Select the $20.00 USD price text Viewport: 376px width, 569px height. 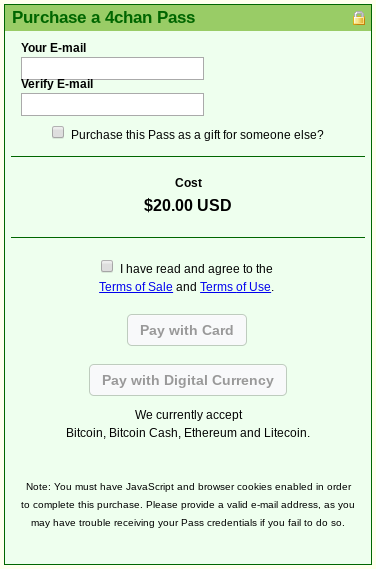pos(188,205)
